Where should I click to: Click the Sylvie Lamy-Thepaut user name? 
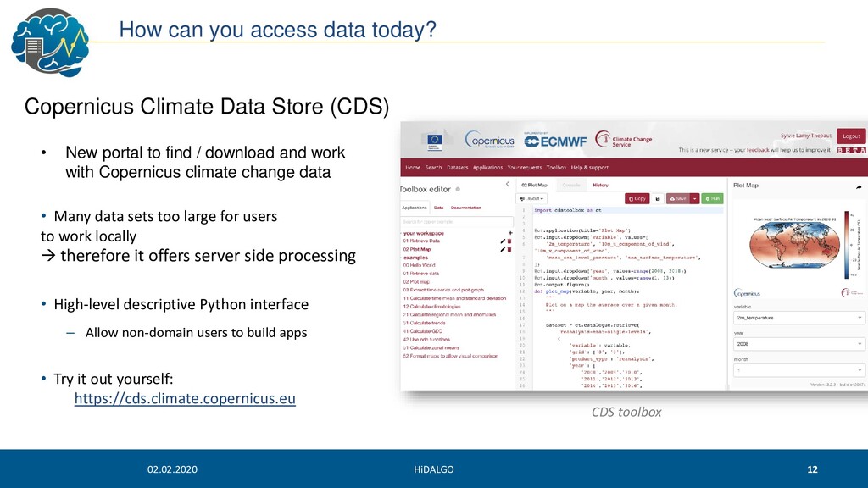point(806,136)
